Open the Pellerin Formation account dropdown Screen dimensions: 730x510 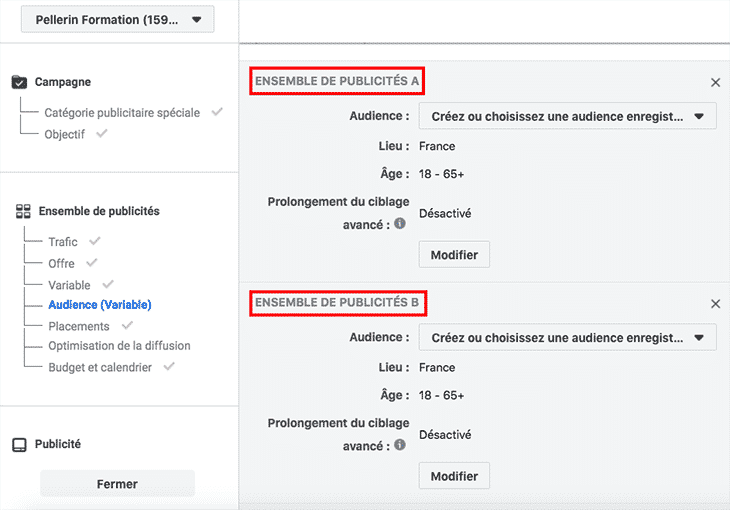point(117,20)
